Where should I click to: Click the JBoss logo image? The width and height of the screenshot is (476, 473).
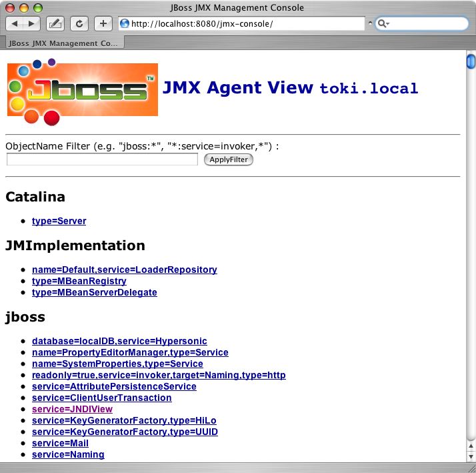coord(83,91)
